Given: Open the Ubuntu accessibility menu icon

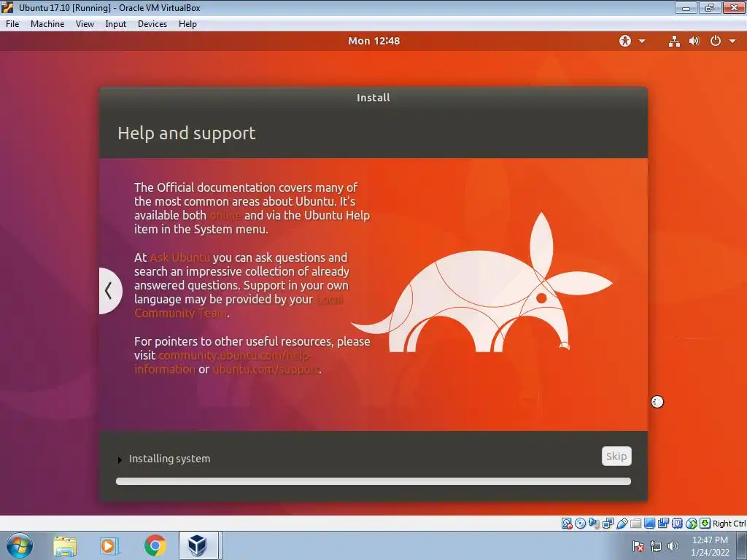Looking at the screenshot, I should point(625,41).
